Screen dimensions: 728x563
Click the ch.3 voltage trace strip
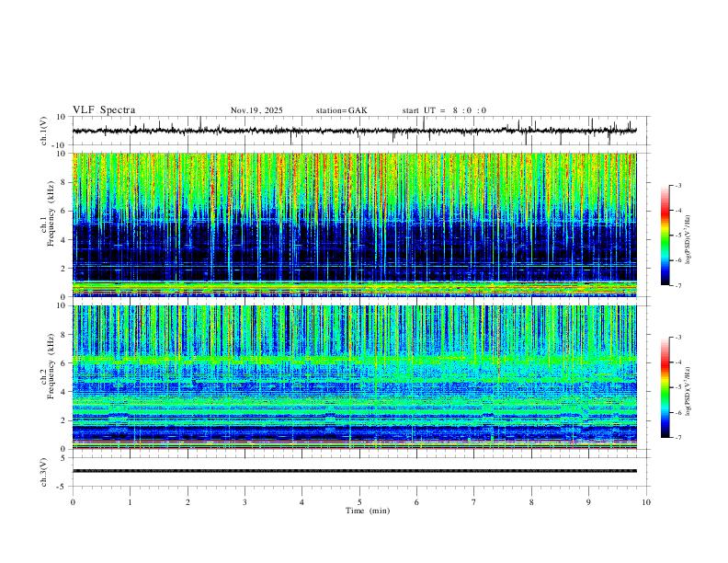coord(354,471)
